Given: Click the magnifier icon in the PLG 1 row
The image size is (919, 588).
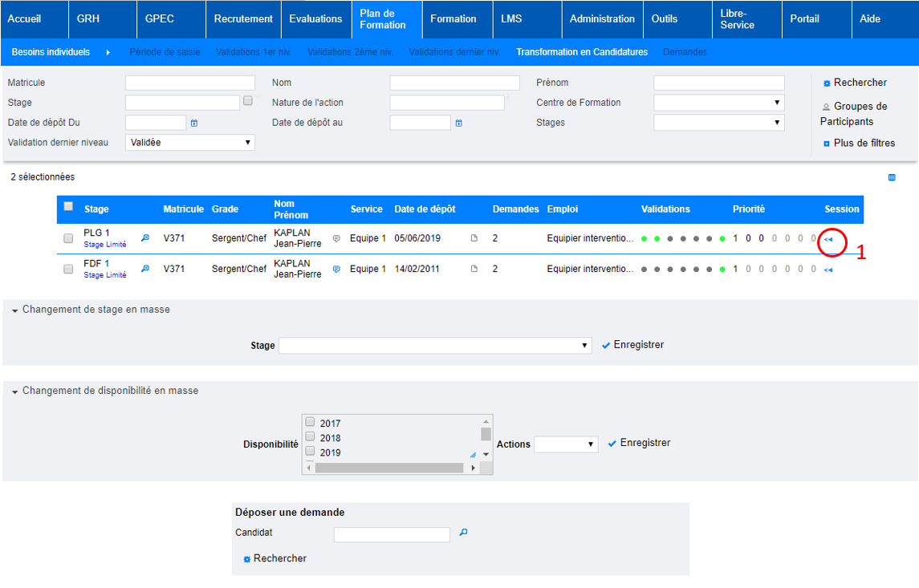Looking at the screenshot, I should 145,238.
